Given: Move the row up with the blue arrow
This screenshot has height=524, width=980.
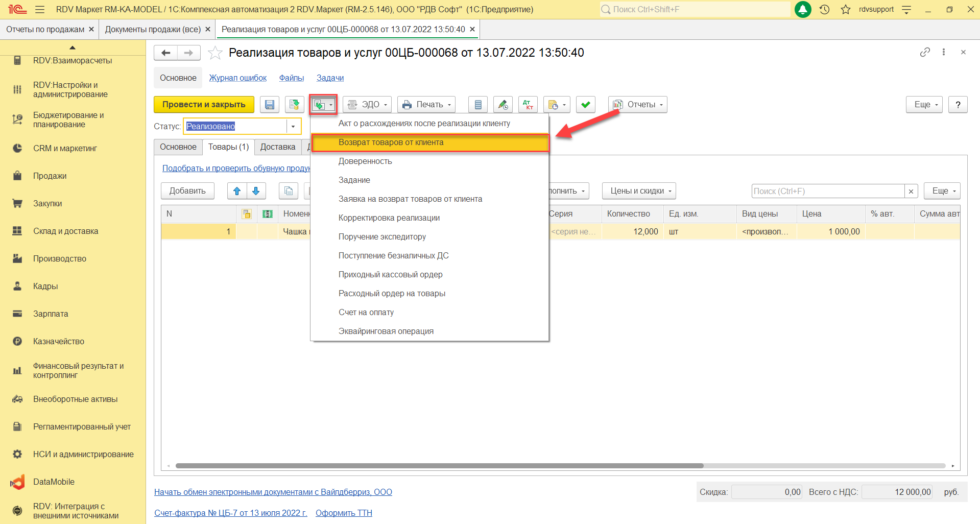Looking at the screenshot, I should click(237, 191).
